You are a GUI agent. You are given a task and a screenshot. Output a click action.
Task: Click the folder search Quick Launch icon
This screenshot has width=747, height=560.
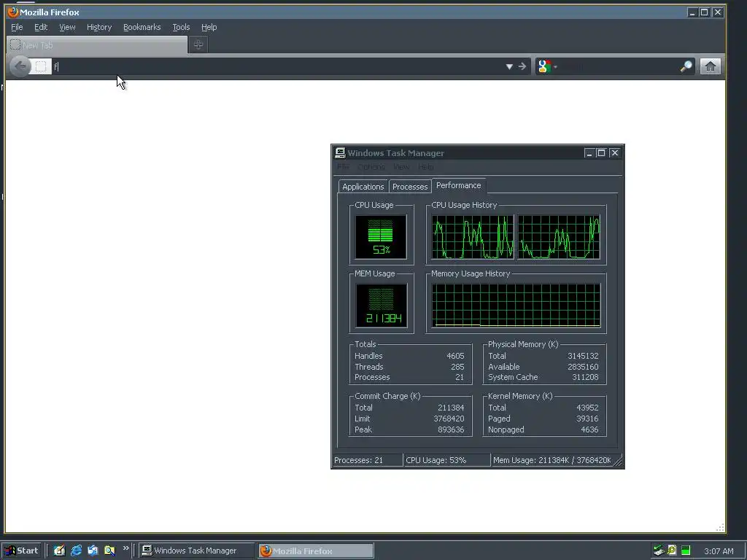109,551
